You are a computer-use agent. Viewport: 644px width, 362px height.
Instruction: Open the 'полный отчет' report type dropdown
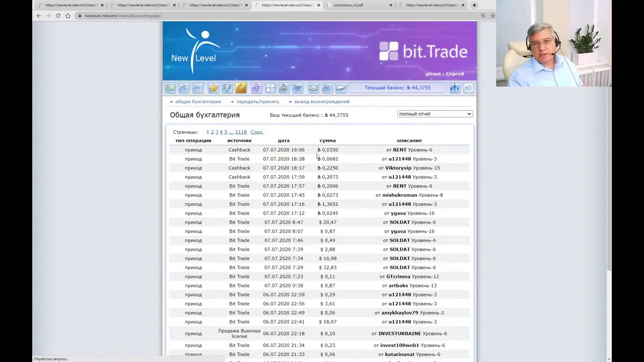pos(435,114)
